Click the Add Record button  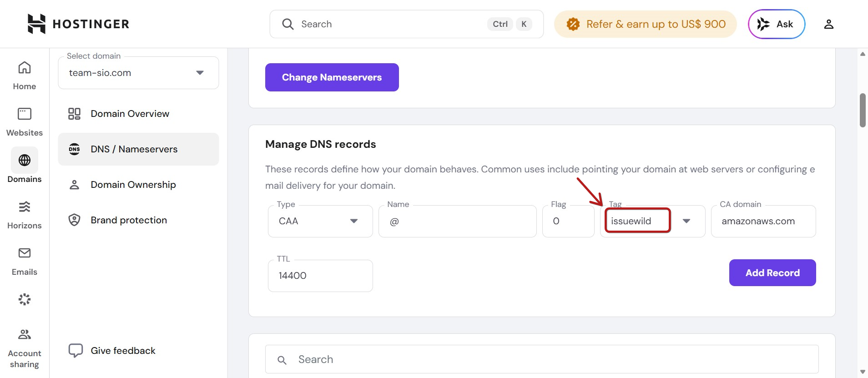tap(772, 273)
